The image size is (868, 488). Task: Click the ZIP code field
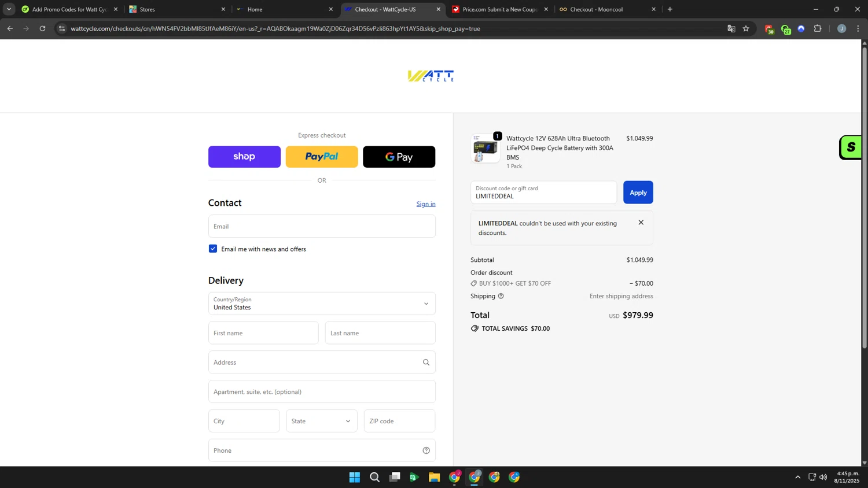pyautogui.click(x=399, y=421)
